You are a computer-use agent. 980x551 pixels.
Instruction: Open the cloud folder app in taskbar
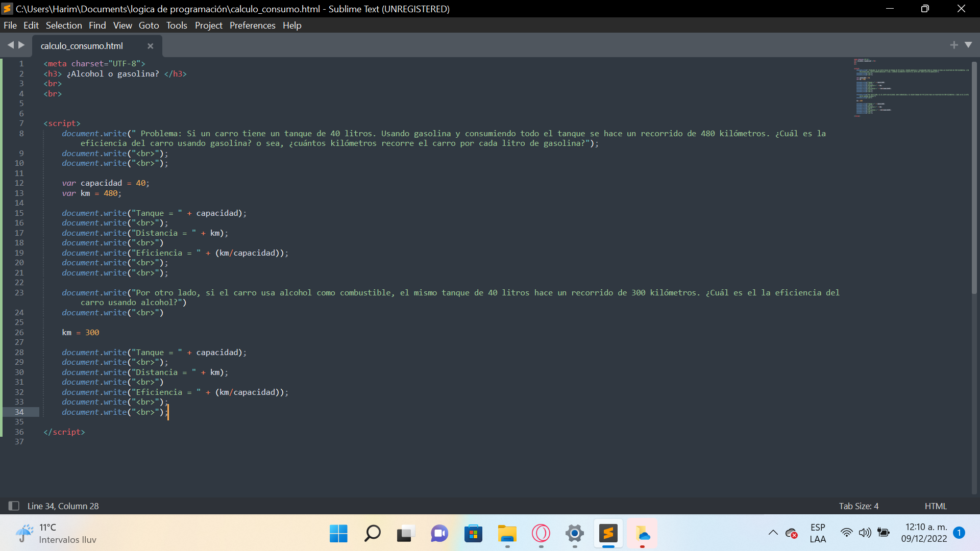642,534
